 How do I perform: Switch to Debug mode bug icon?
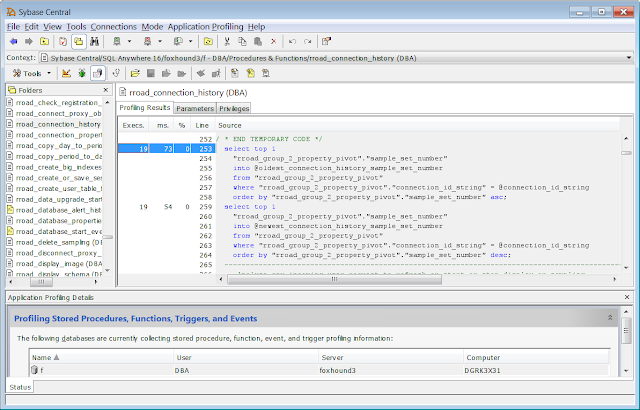(x=82, y=73)
